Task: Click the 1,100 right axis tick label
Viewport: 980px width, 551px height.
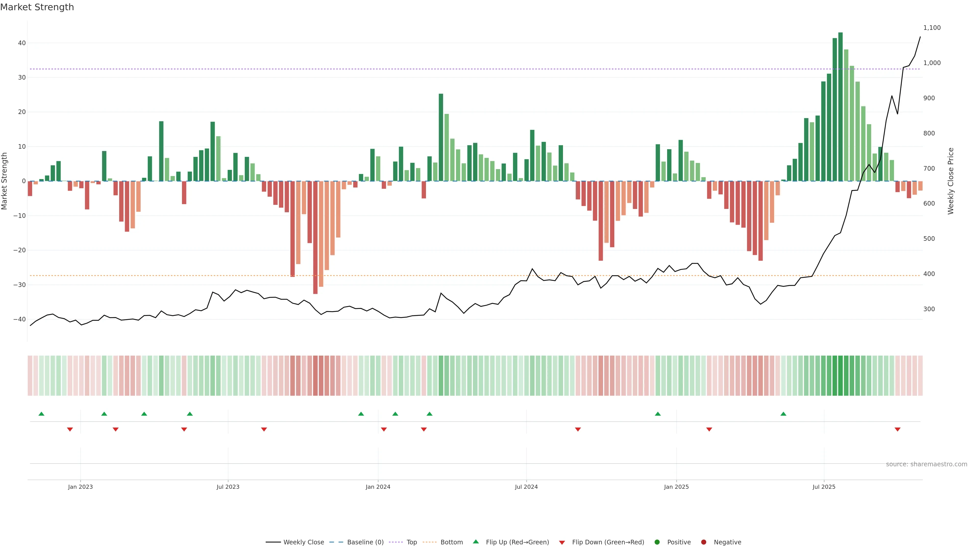Action: (932, 28)
